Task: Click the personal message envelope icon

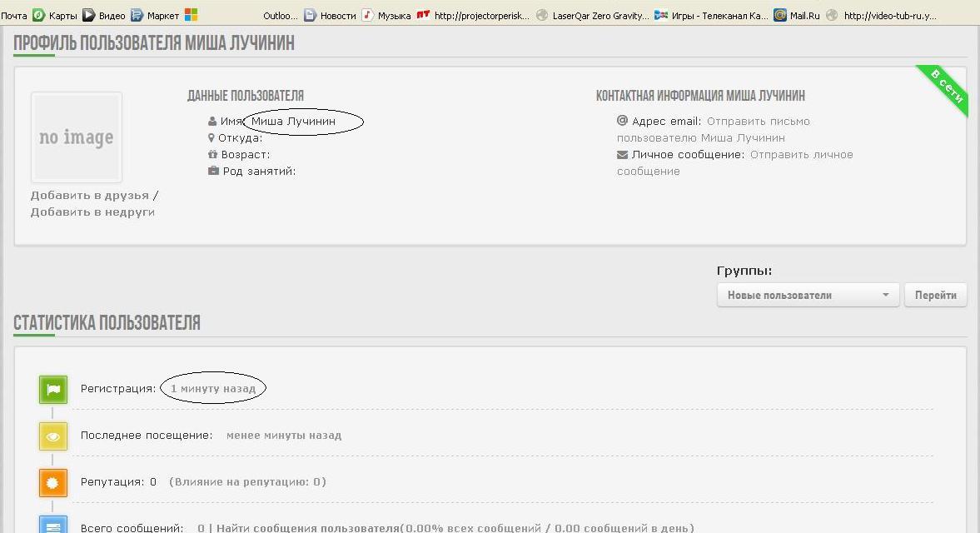Action: pos(622,155)
